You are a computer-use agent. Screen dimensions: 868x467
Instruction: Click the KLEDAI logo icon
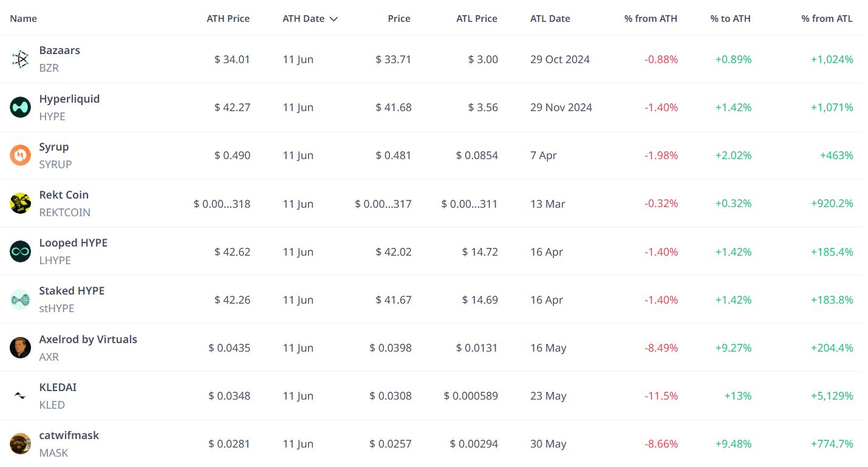[20, 395]
